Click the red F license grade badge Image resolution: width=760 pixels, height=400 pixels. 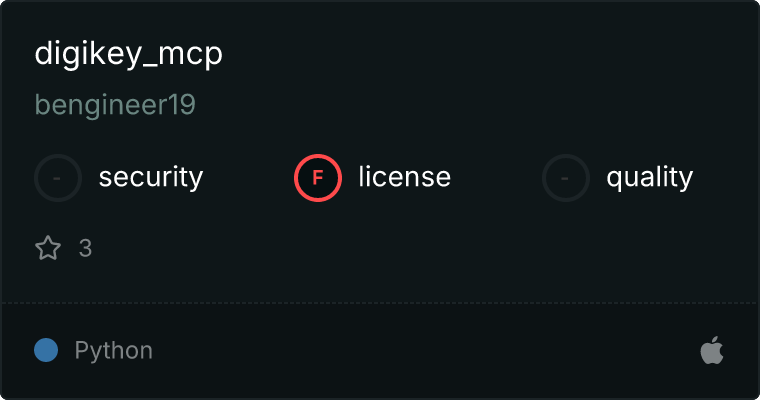pos(318,178)
